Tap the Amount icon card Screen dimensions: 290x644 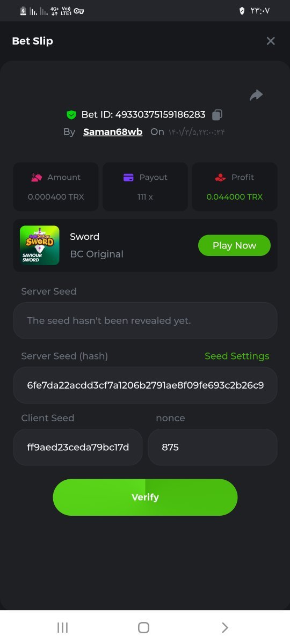tap(36, 177)
